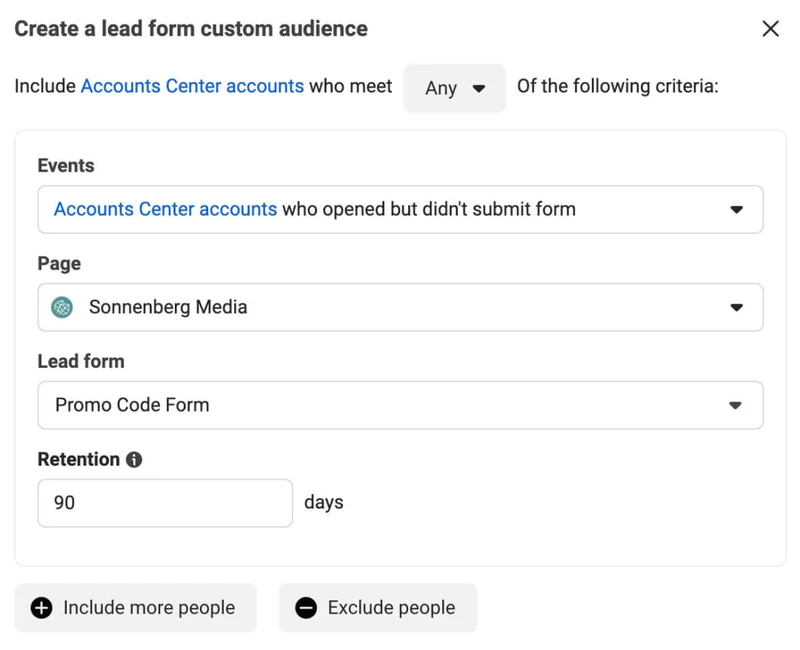
Task: Click "who opened but didn't submit form" text
Action: coord(429,209)
